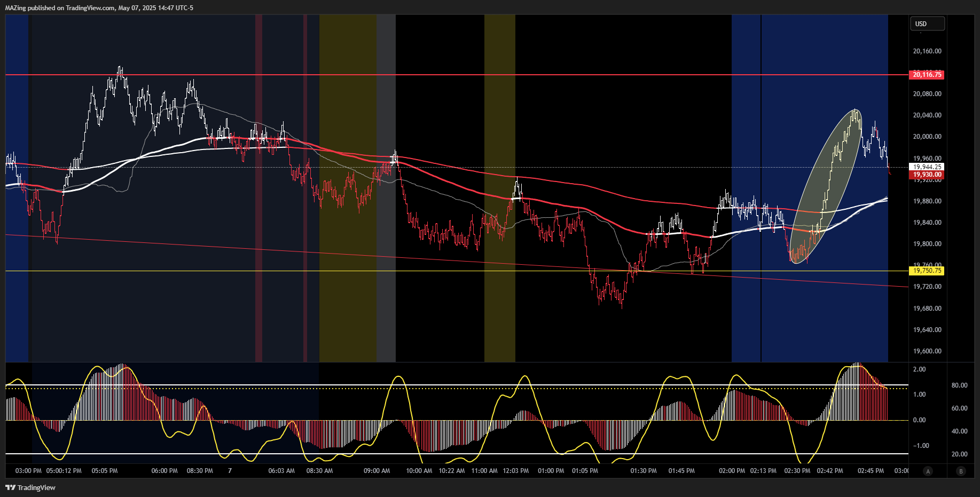The image size is (980, 497).
Task: Click the 05:05 PM time label
Action: coord(105,471)
